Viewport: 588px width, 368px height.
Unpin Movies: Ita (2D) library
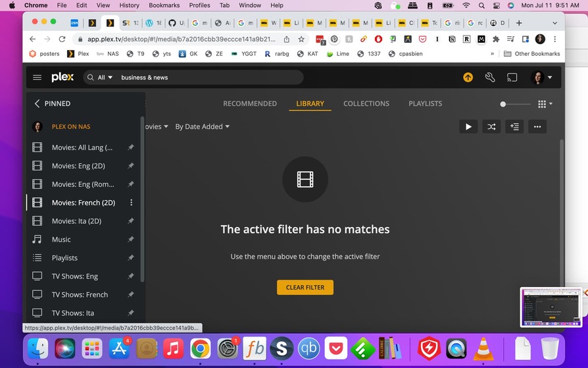coord(130,221)
